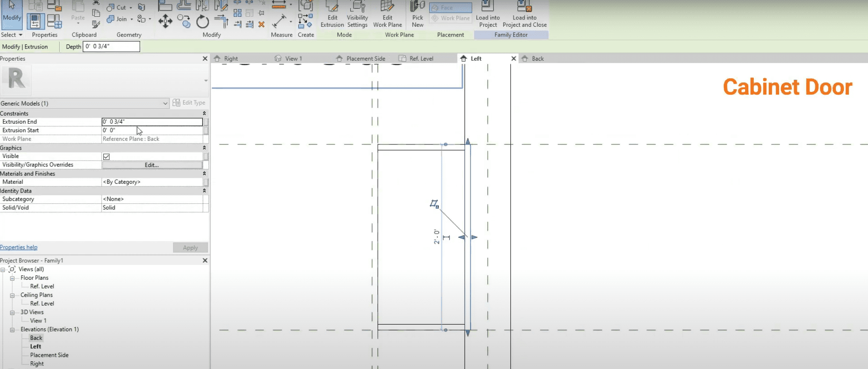This screenshot has height=369, width=868.
Task: Switch to the Placement Side view tab
Action: [x=365, y=58]
